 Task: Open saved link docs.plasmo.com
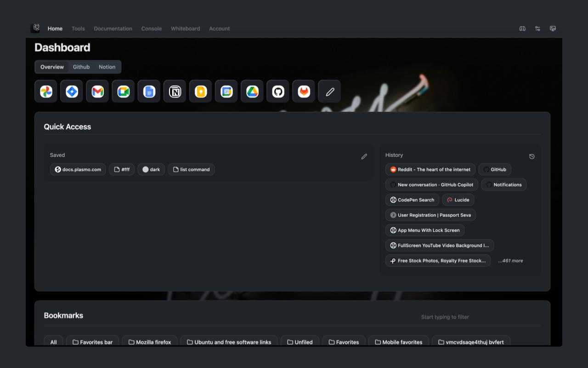(78, 169)
